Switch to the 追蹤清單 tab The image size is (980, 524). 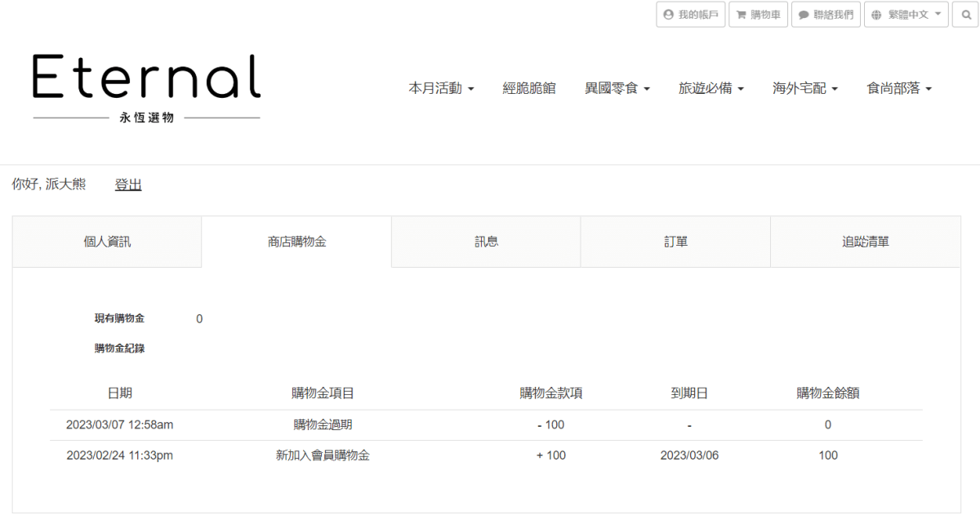(865, 242)
